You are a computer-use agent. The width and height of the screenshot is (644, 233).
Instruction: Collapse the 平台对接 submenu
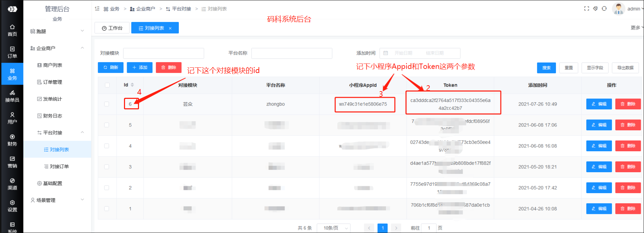tap(57, 133)
